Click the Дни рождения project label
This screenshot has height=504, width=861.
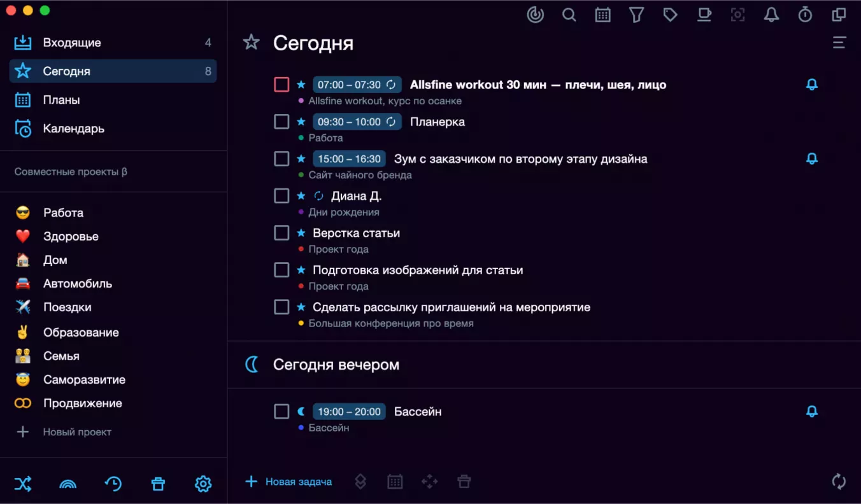coord(344,212)
